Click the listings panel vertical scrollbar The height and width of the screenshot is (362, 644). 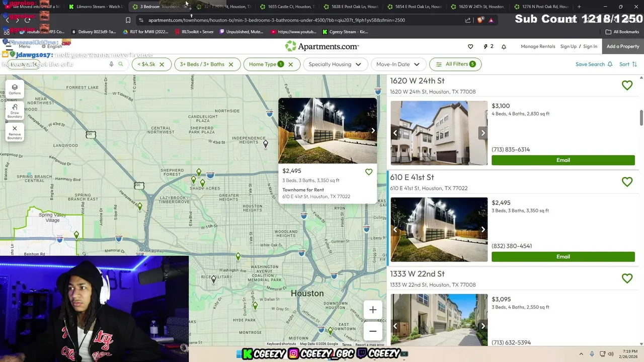click(641, 118)
